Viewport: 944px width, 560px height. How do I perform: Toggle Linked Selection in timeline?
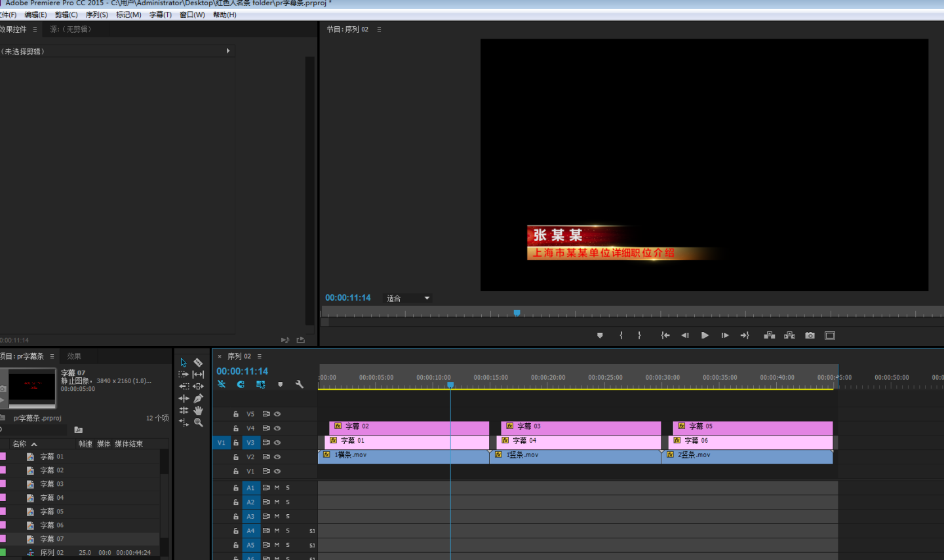260,384
